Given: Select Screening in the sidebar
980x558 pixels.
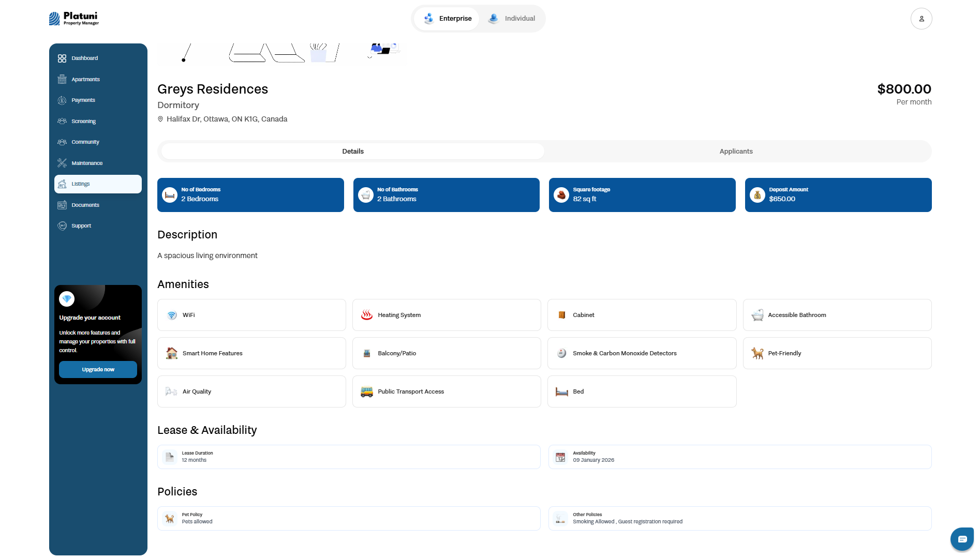Looking at the screenshot, I should [98, 121].
